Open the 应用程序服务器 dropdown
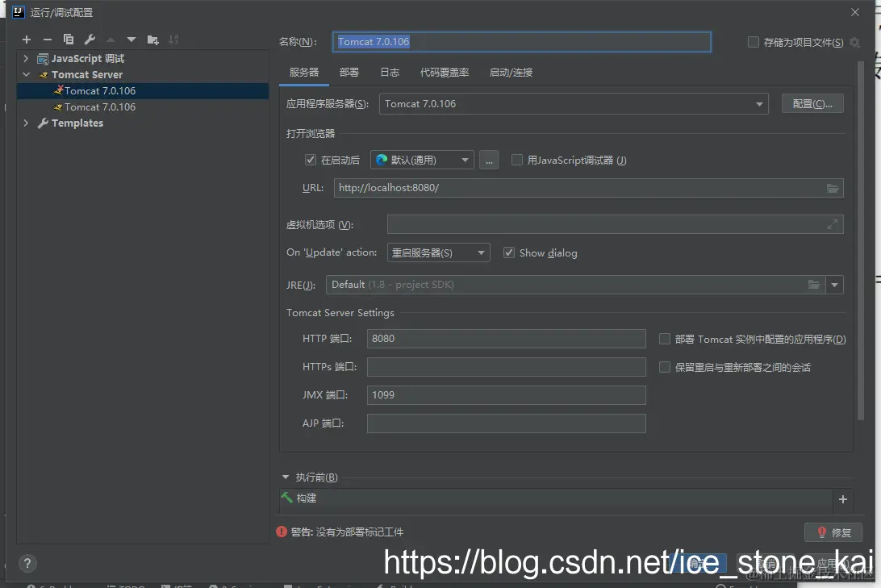Image resolution: width=881 pixels, height=588 pixels. (x=574, y=104)
